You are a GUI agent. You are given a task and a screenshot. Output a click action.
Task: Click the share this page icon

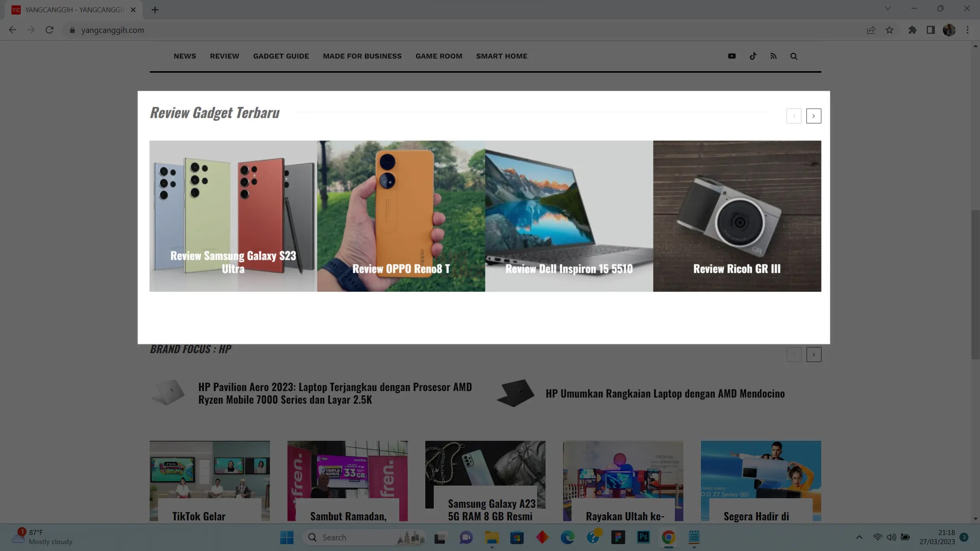871,30
